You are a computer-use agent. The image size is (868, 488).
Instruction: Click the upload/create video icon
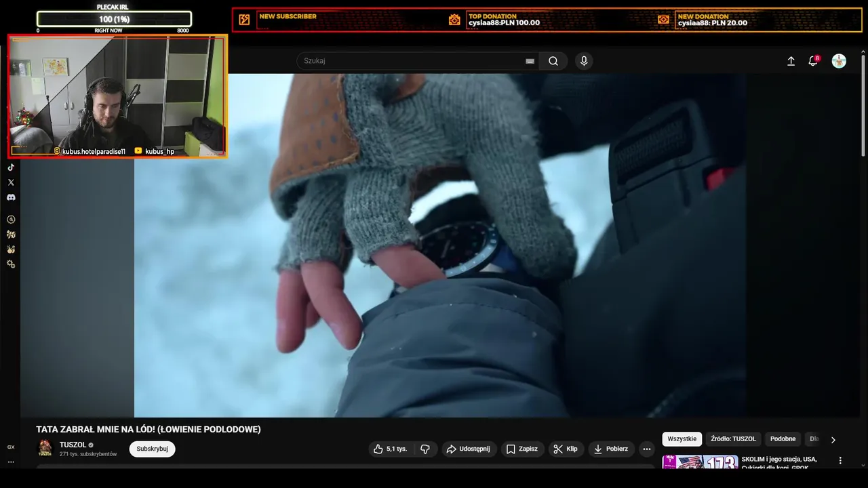pos(791,61)
